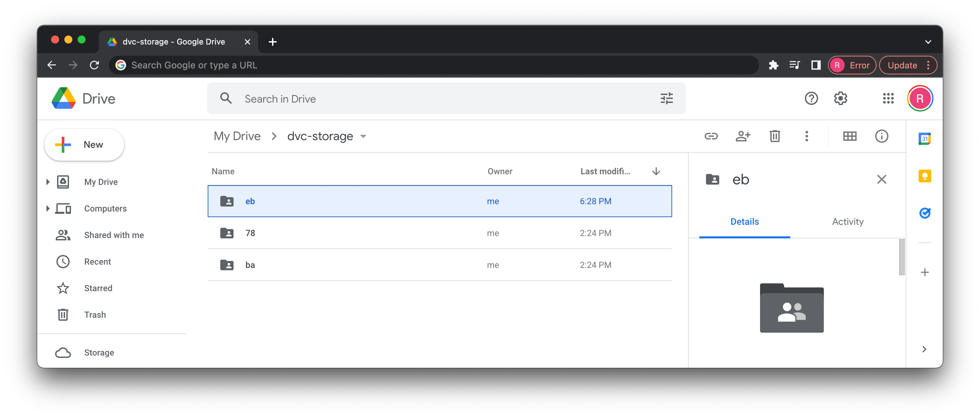Toggle the view details info panel
The height and width of the screenshot is (417, 980).
point(881,136)
